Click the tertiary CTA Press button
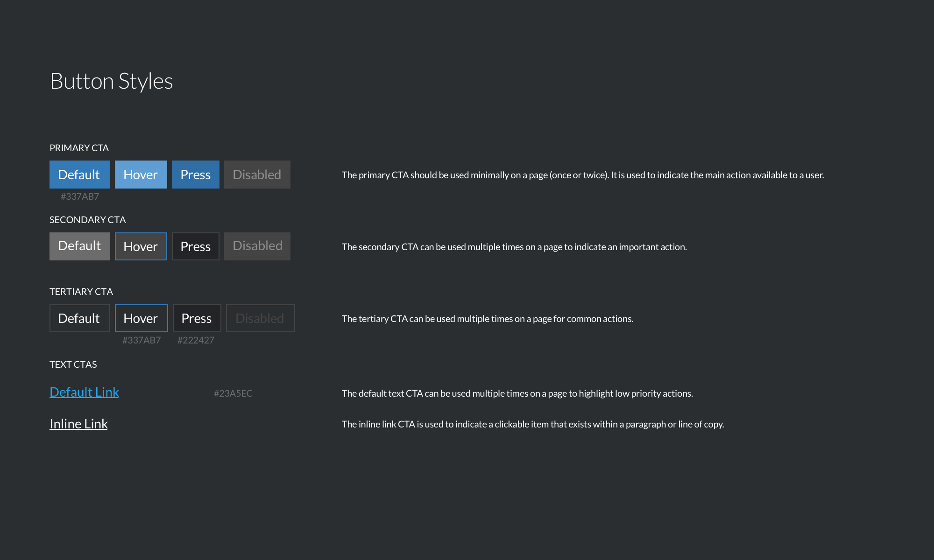The height and width of the screenshot is (560, 934). pyautogui.click(x=197, y=318)
